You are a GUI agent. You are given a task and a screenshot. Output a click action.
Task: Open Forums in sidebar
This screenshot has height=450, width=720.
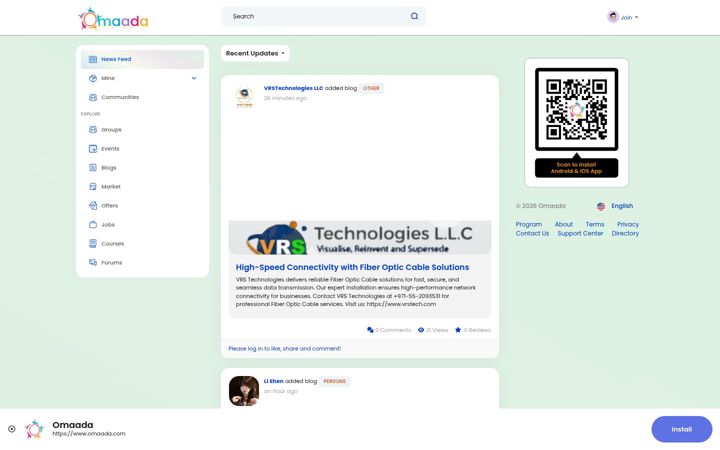point(142,263)
